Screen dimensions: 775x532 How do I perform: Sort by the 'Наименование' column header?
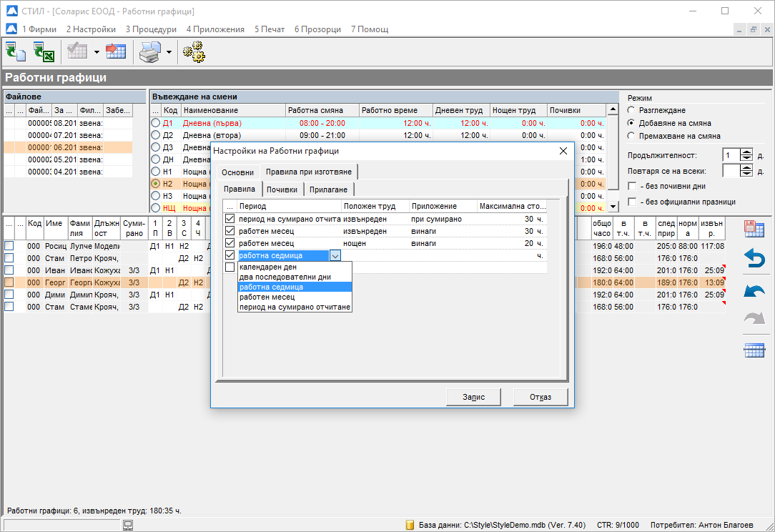233,110
